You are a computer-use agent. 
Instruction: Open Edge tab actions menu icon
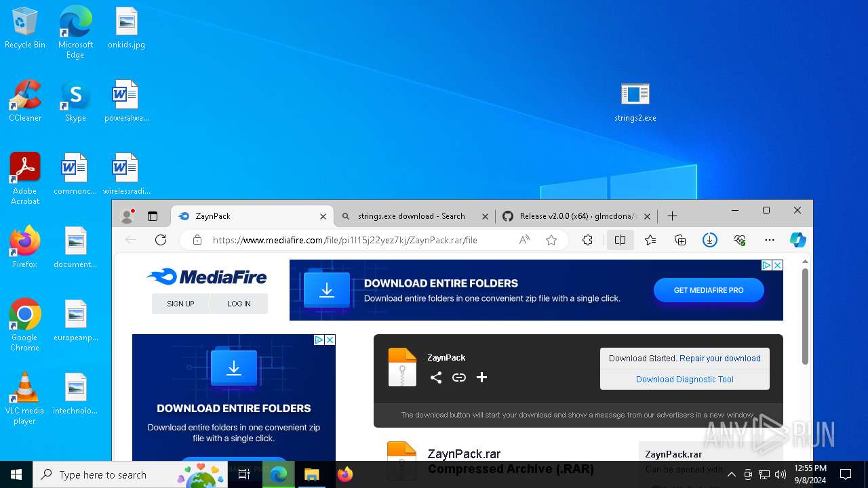pyautogui.click(x=153, y=216)
